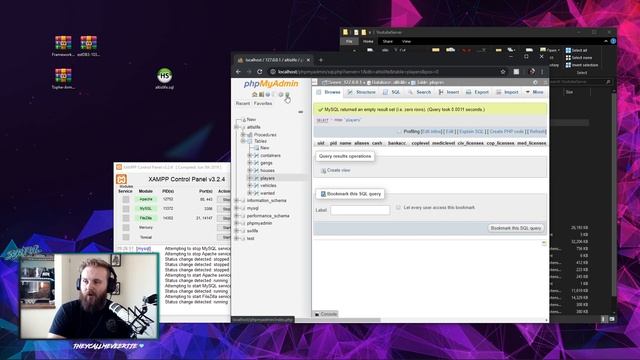Select the wanted table in tree
This screenshot has width=640, height=360.
coord(267,193)
